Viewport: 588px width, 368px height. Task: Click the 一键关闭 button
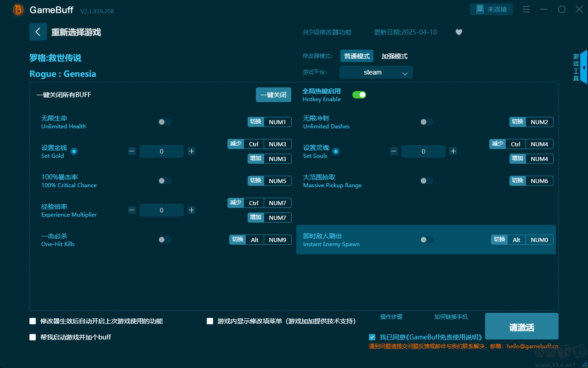tap(274, 95)
